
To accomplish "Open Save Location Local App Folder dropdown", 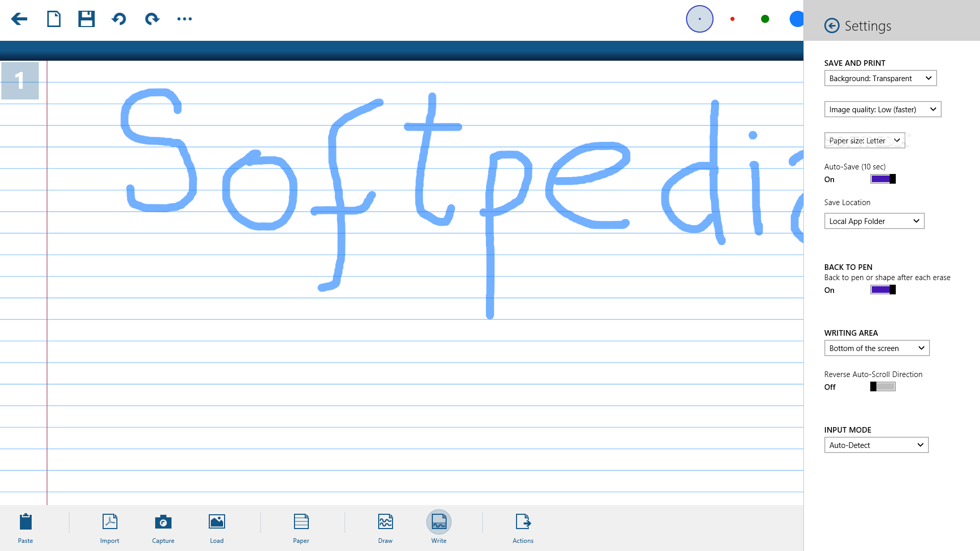I will [x=874, y=221].
